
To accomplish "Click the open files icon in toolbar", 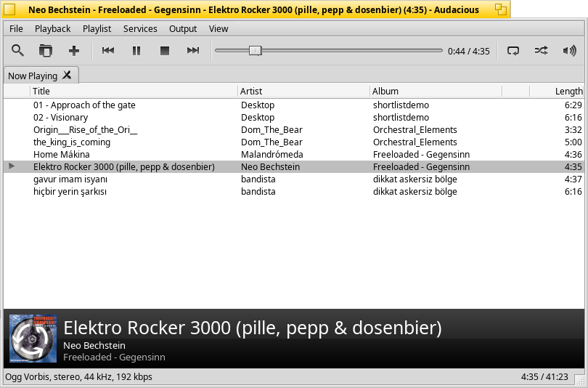I will tap(46, 50).
